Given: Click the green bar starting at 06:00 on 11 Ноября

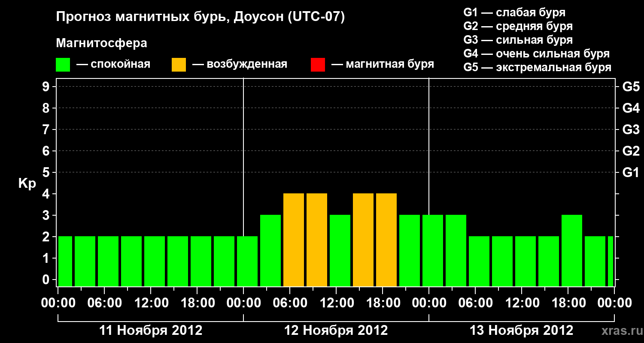Looking at the screenshot, I should coord(108,261).
